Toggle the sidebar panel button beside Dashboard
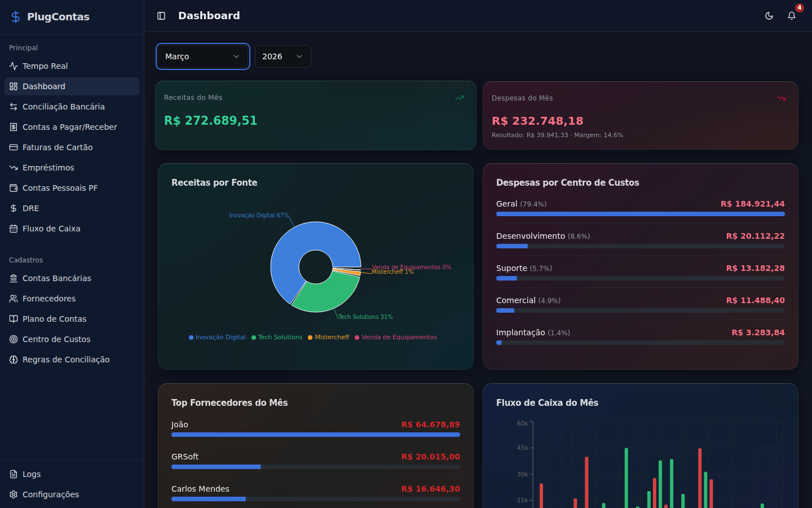This screenshot has height=508, width=812. pyautogui.click(x=161, y=16)
